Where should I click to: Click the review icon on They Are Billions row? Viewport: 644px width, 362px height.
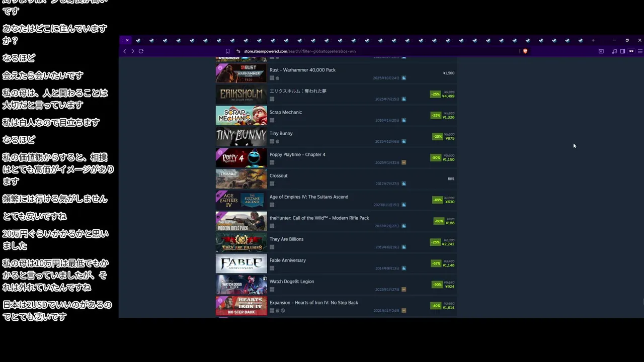(404, 247)
